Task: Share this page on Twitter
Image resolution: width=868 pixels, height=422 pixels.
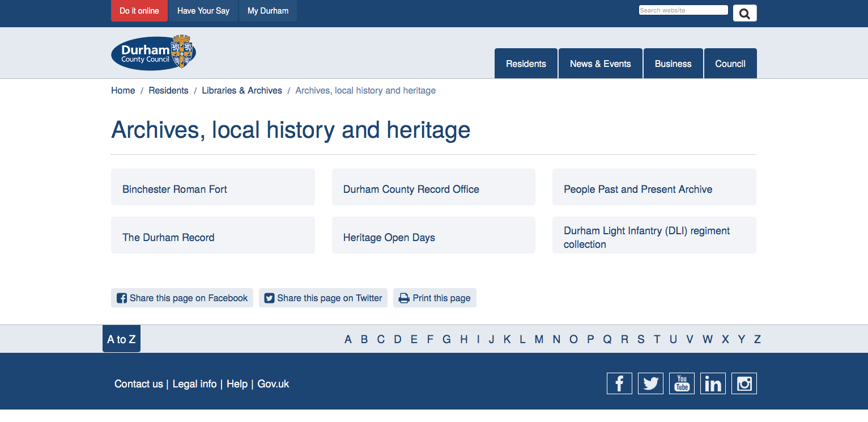Action: coord(323,298)
